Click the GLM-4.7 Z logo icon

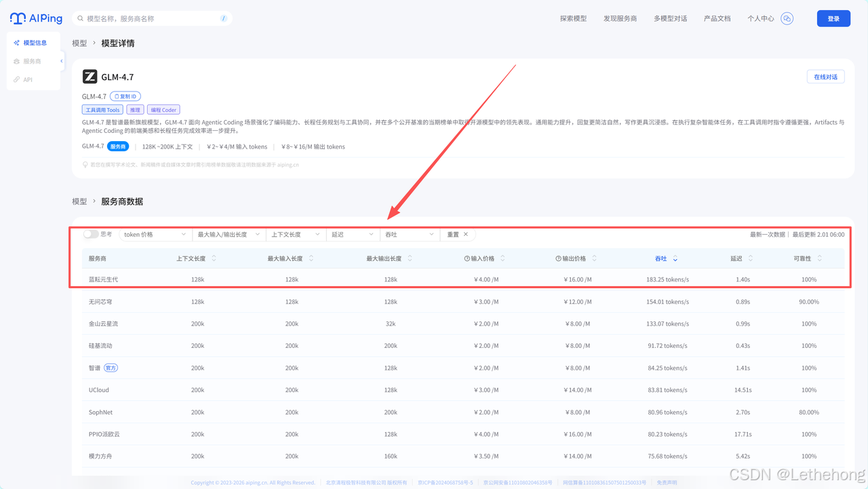(90, 77)
